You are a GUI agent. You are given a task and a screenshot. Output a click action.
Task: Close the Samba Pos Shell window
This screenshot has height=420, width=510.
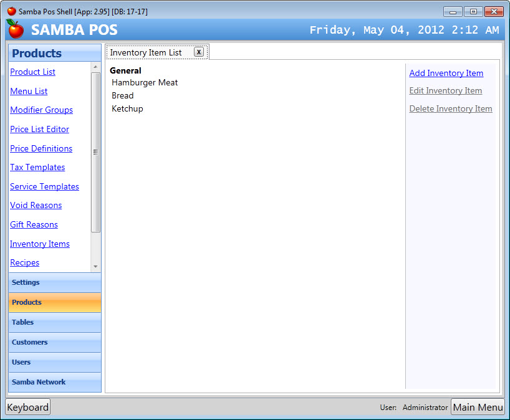tap(494, 12)
